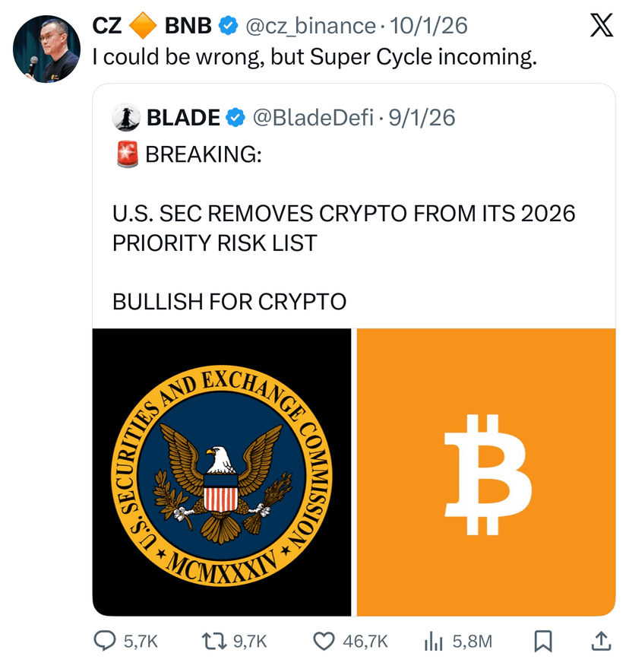Open view analytics bar chart icon

pos(433,642)
